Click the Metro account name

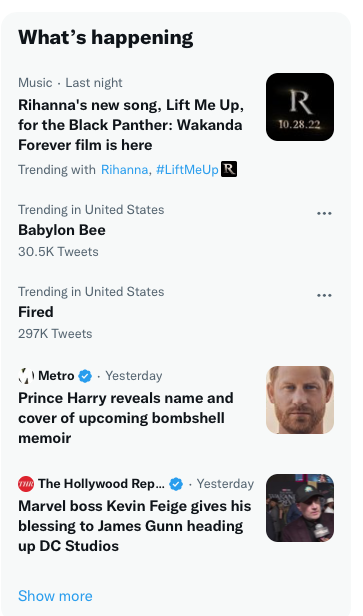coord(56,376)
